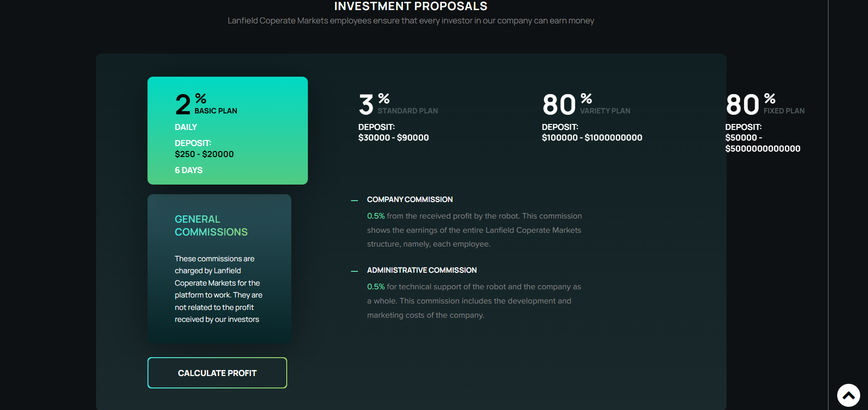
Task: Click the Investment Proposals heading
Action: pyautogui.click(x=410, y=6)
